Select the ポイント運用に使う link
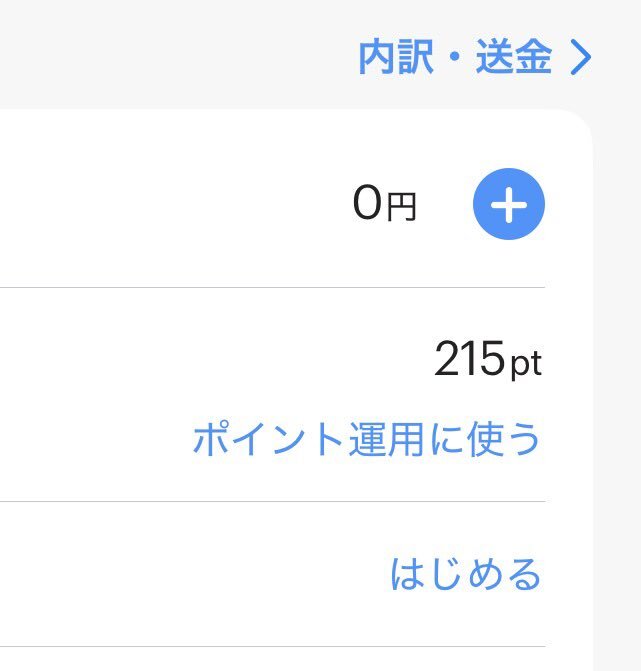 point(366,439)
